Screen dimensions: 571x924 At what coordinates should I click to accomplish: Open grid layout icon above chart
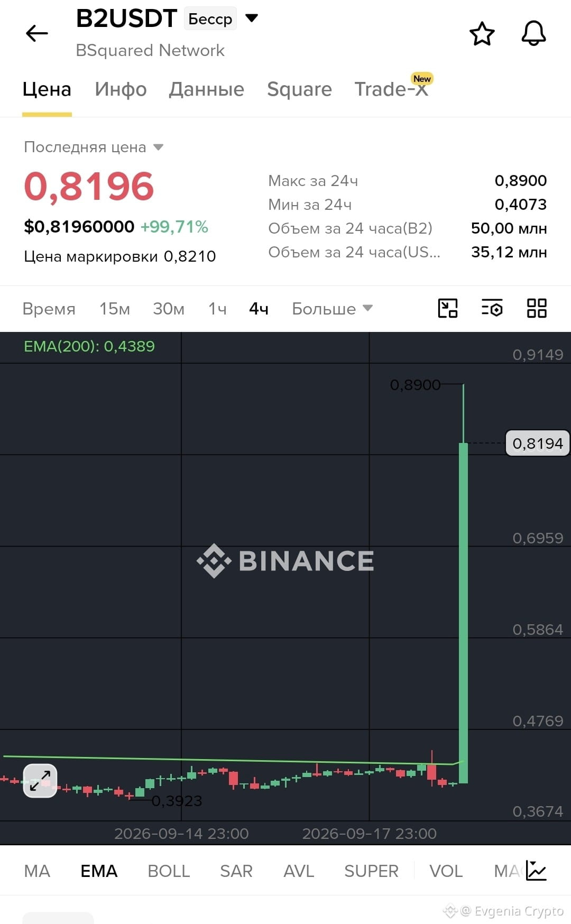537,308
